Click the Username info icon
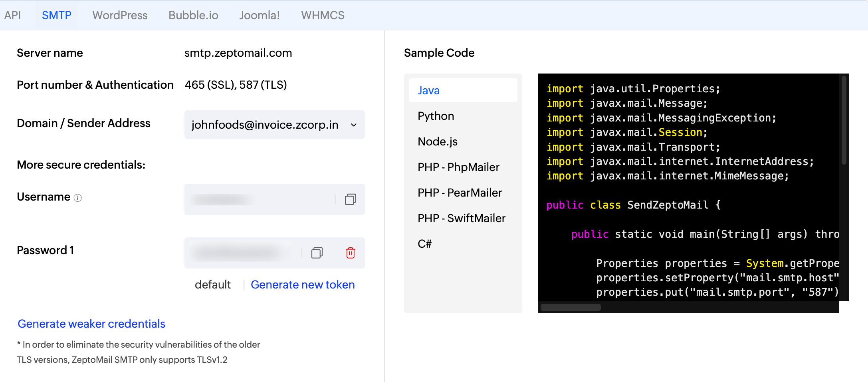The image size is (868, 382). pyautogui.click(x=78, y=198)
